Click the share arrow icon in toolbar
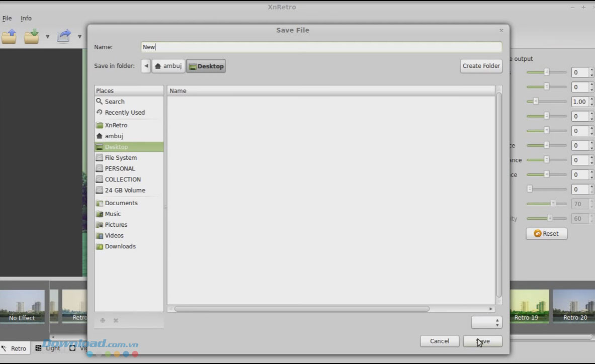The image size is (595, 364). click(x=64, y=36)
